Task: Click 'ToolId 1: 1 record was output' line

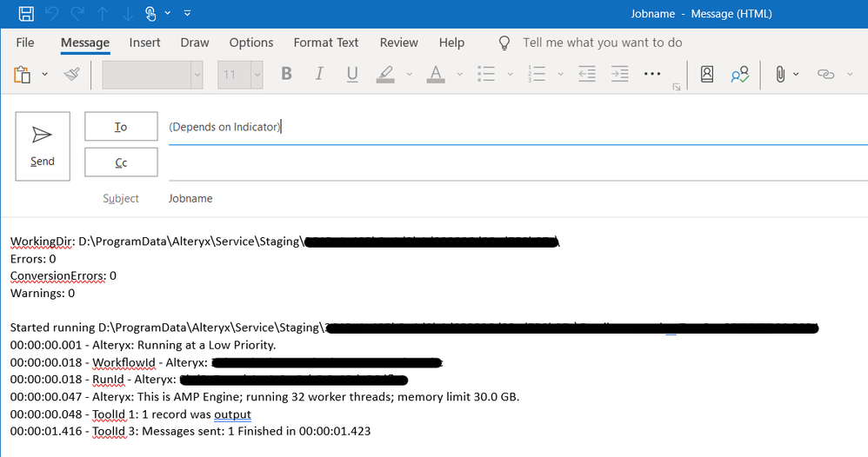Action: (x=130, y=414)
